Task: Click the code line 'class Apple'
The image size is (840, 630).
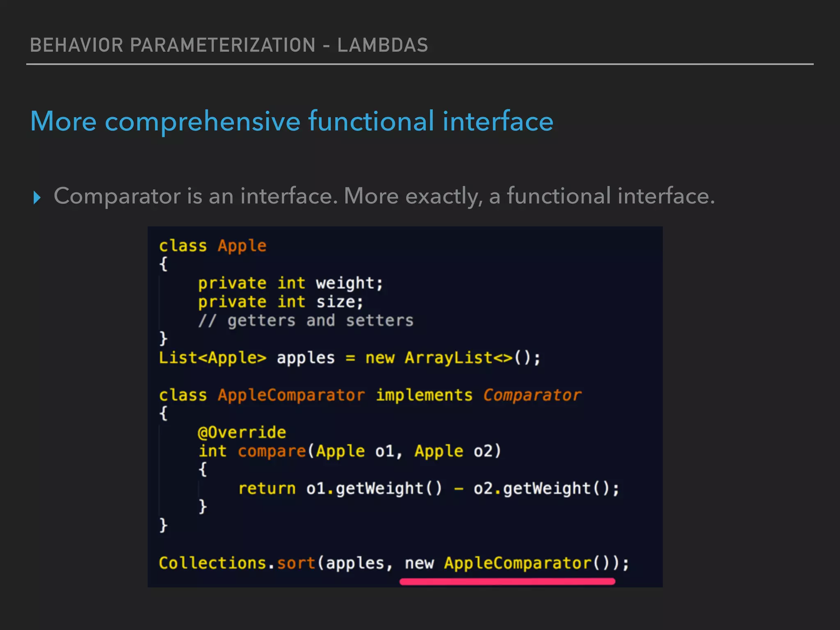Action: pos(212,246)
